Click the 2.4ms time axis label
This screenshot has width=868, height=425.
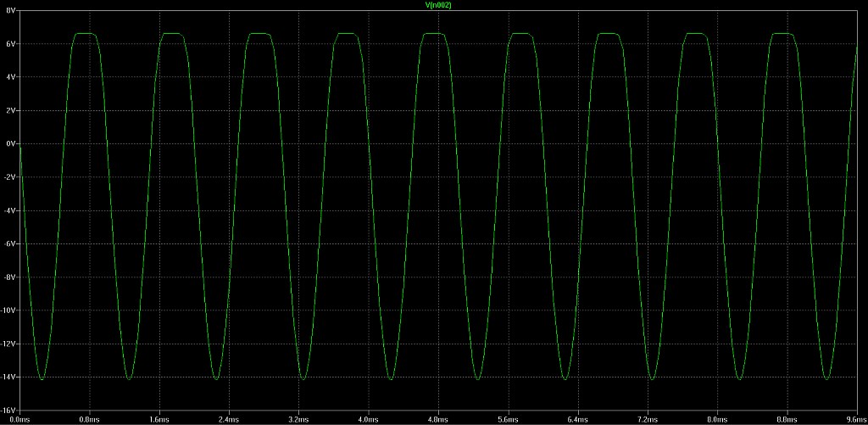[x=229, y=420]
